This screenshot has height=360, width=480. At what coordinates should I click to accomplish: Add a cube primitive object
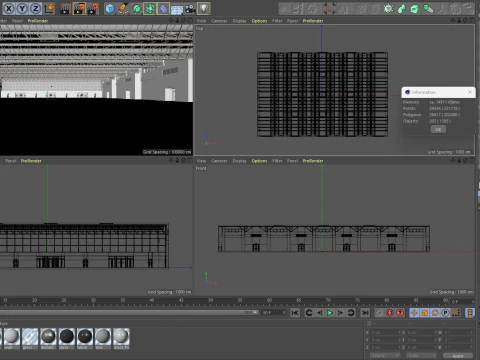tap(110, 8)
